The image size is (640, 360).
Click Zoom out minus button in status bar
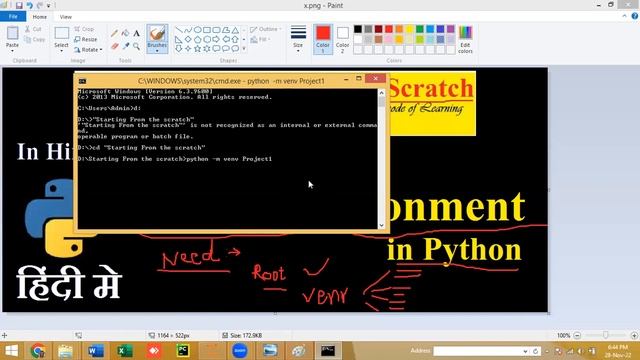coord(577,335)
